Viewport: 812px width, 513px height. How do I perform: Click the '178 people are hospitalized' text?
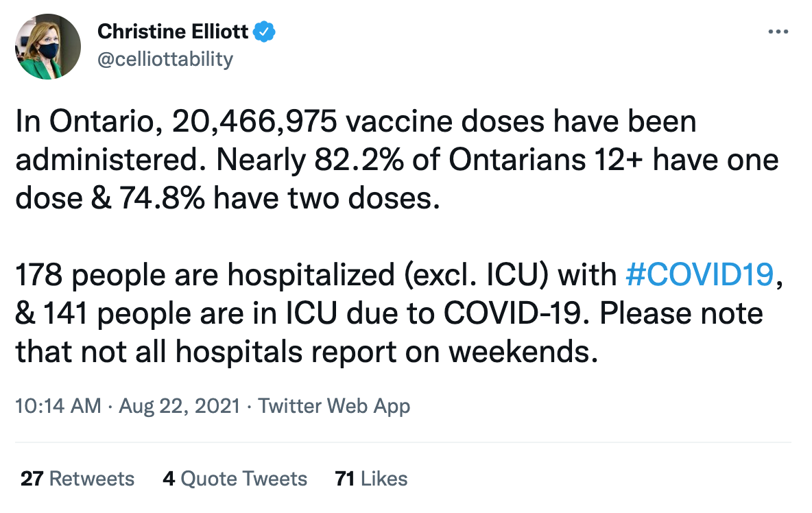[x=205, y=274]
